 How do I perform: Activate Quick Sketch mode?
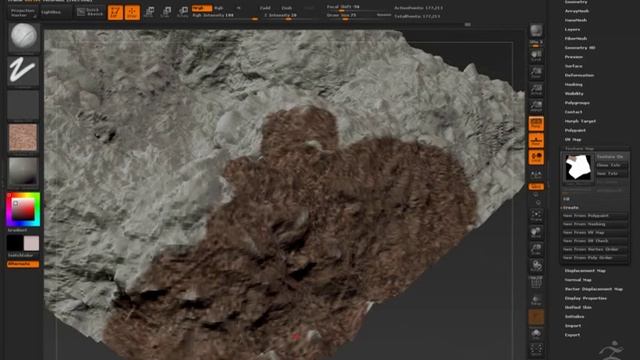[x=90, y=12]
